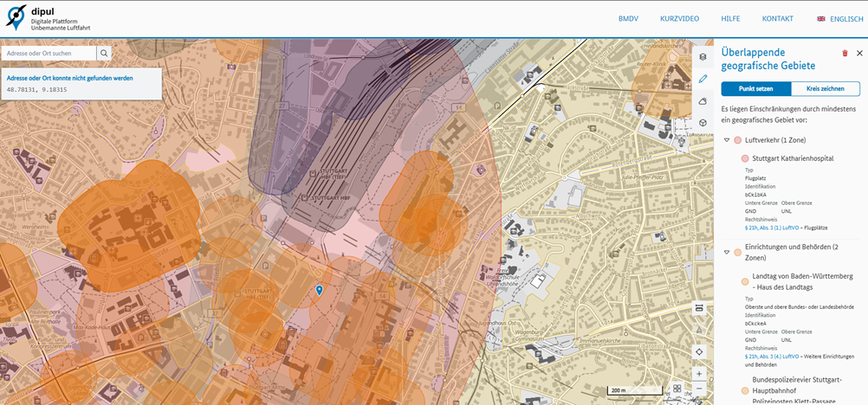
Task: Collapse the Luftverkehr (1 Zone) section
Action: click(727, 140)
